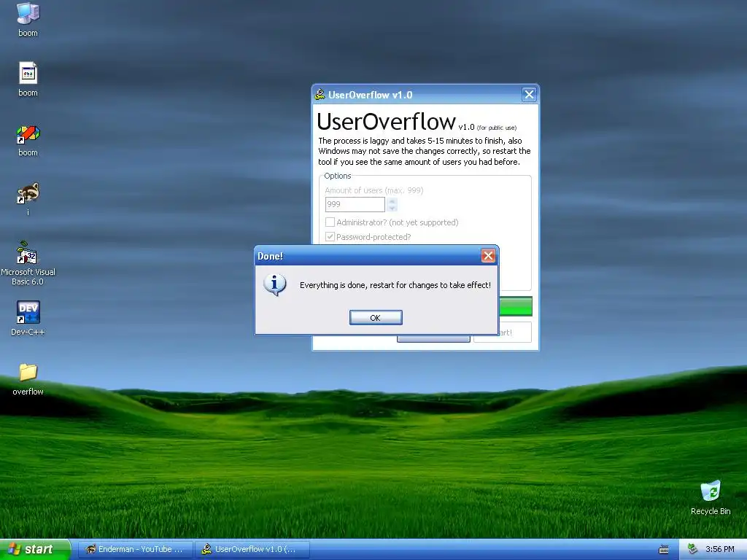Toggle the Administrator? checkbox
Viewport: 747px width, 560px height.
tap(330, 222)
